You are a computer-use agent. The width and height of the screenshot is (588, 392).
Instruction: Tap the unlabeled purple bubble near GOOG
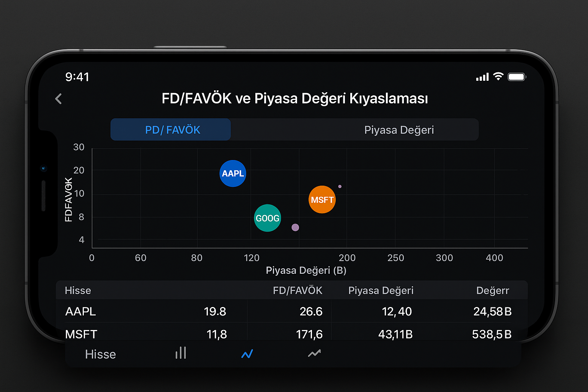295,227
